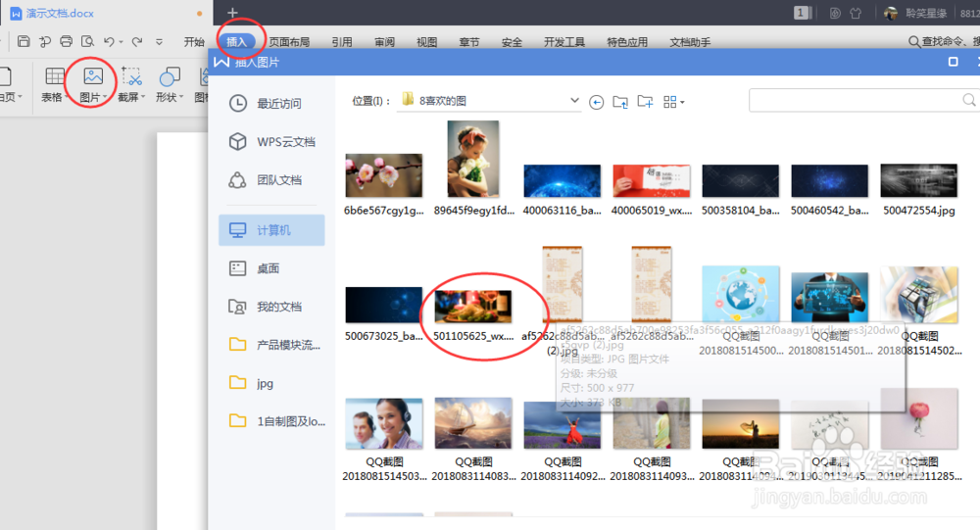Screen dimensions: 980x530
Task: Switch to the 视图 ribbon tab
Action: point(427,42)
